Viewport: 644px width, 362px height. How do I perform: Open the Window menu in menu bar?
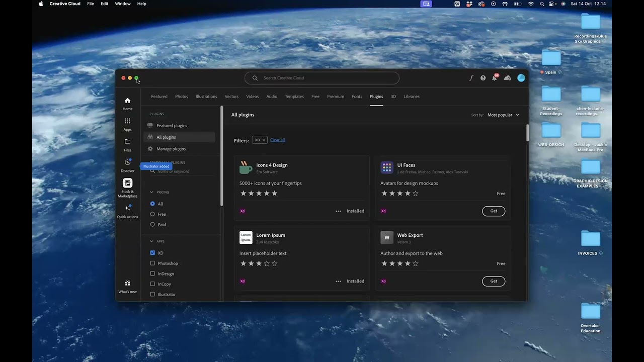(x=123, y=4)
